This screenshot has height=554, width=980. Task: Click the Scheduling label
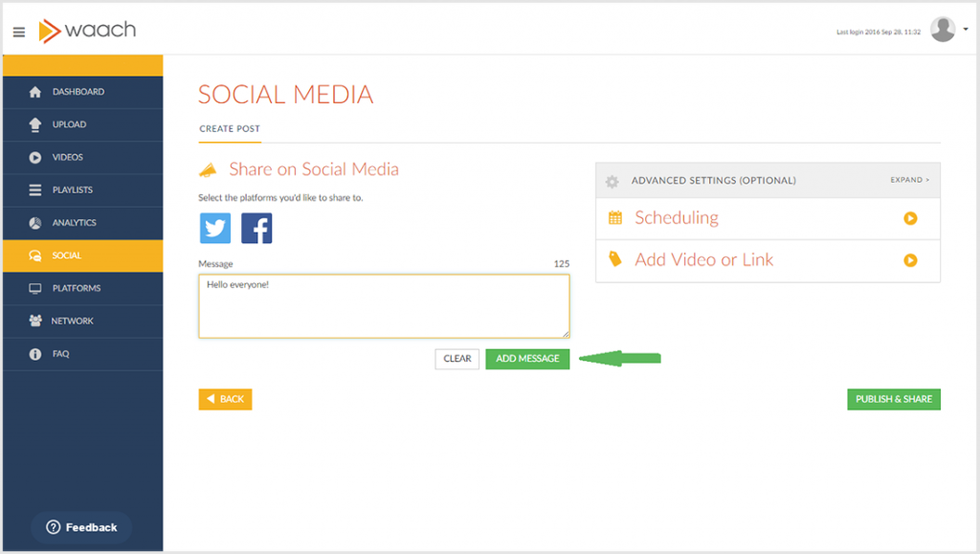677,218
